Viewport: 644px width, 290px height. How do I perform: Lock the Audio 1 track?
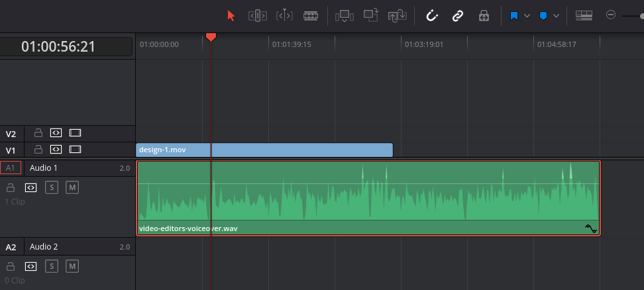point(11,188)
